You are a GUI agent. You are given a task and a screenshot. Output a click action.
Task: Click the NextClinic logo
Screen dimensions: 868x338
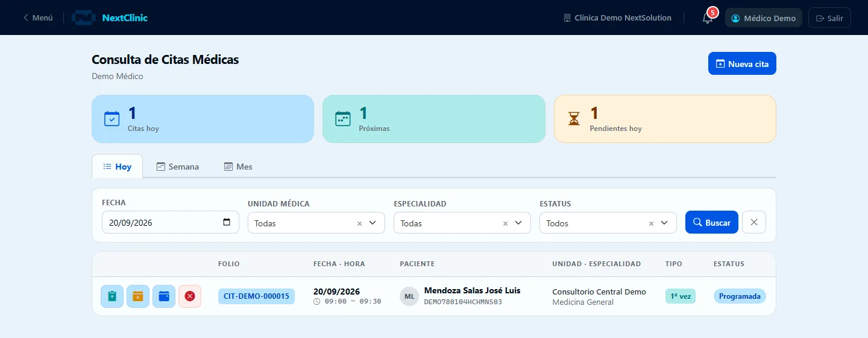tap(109, 18)
